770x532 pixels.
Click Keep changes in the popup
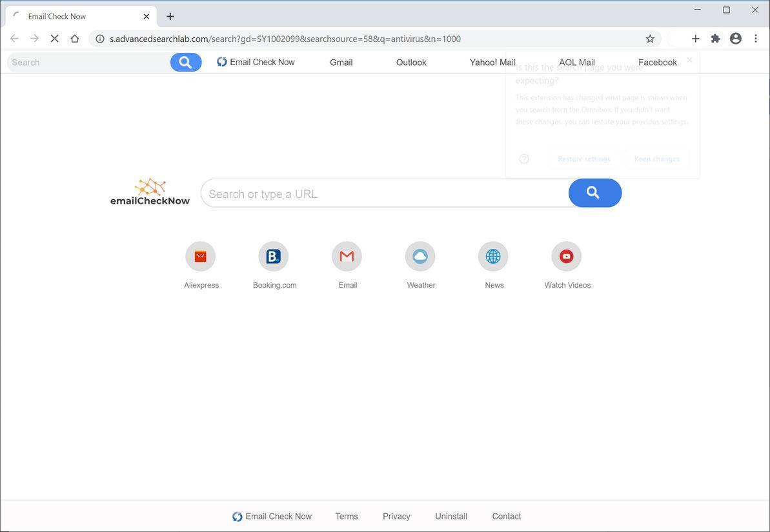(657, 159)
